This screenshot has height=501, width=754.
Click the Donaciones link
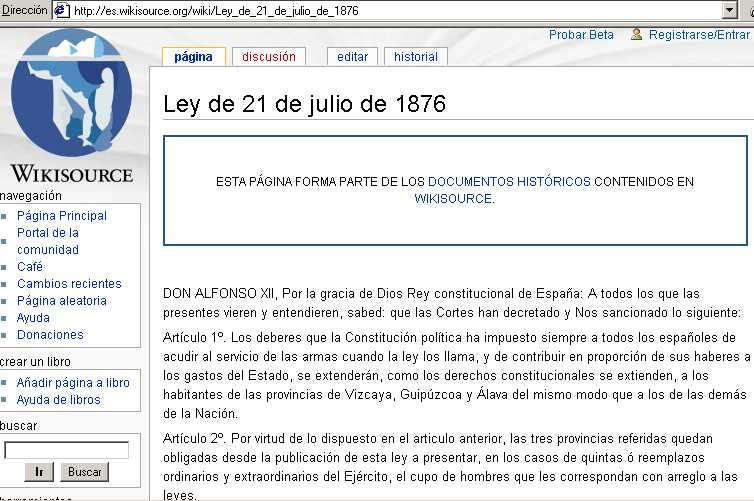pos(50,335)
